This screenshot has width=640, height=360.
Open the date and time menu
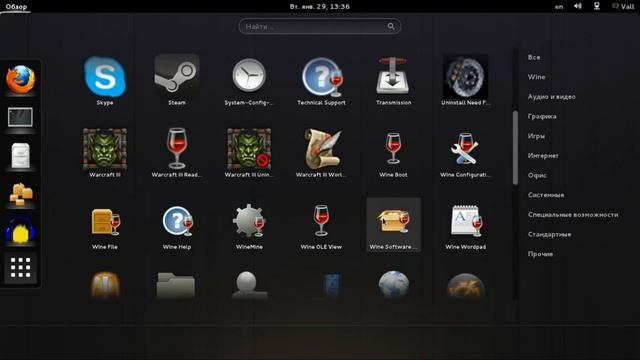coord(320,7)
